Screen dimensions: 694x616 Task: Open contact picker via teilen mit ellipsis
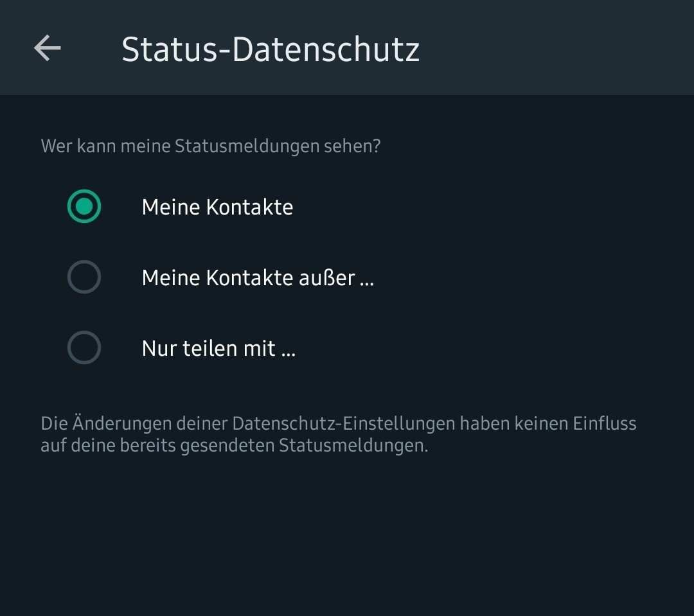(289, 352)
